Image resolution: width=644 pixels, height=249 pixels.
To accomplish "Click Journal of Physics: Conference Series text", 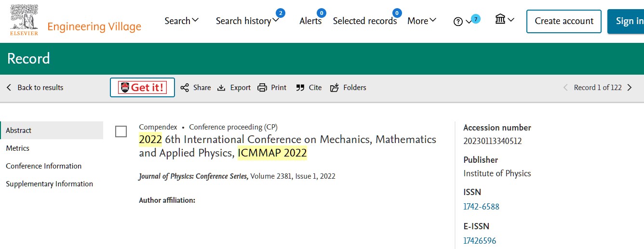I will [194, 176].
